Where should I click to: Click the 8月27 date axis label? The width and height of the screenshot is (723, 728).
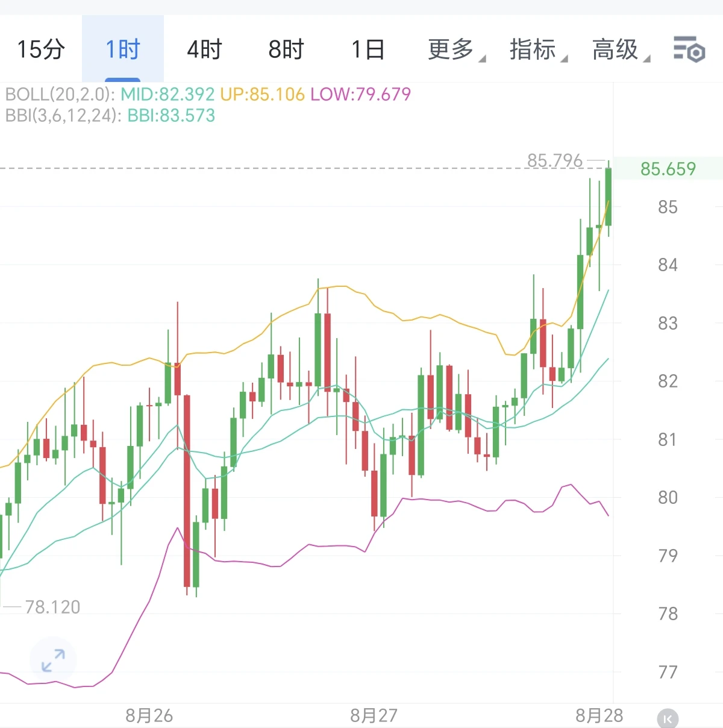pyautogui.click(x=374, y=715)
